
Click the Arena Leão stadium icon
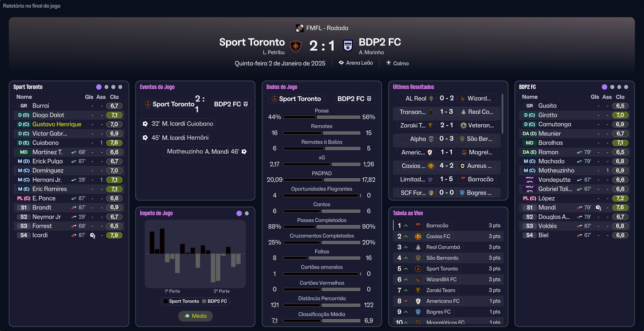pyautogui.click(x=341, y=63)
